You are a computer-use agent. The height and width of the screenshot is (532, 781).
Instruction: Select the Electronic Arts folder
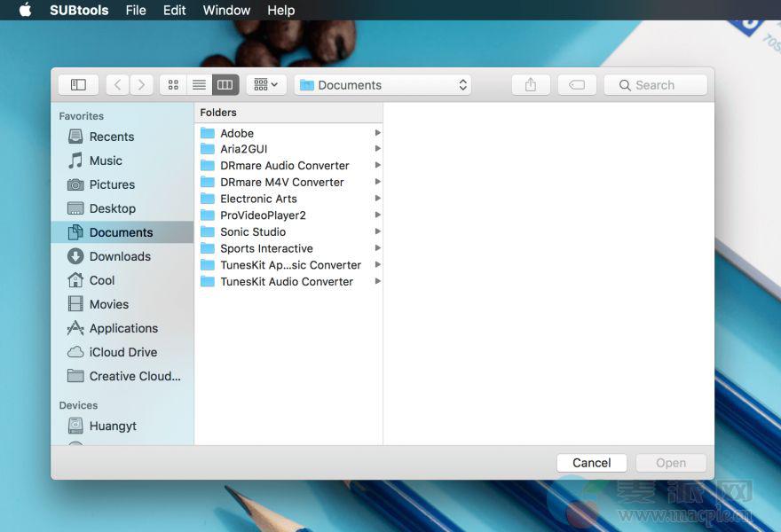click(258, 199)
